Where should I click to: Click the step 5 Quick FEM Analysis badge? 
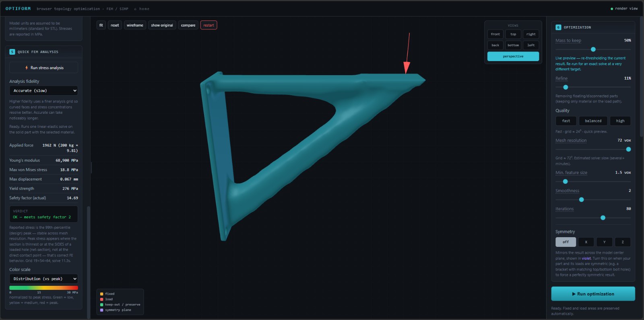click(x=12, y=52)
